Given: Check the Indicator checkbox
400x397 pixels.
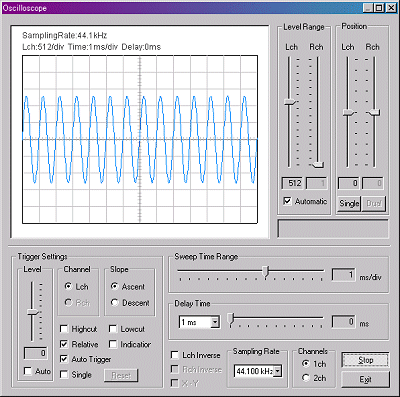Looking at the screenshot, I should pyautogui.click(x=113, y=344).
